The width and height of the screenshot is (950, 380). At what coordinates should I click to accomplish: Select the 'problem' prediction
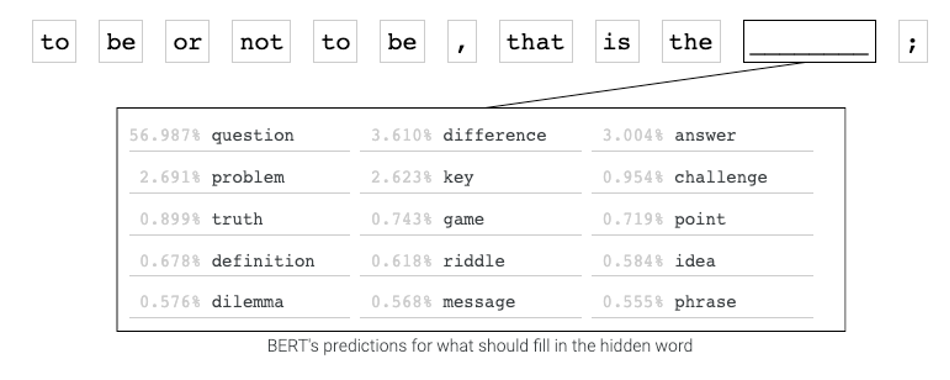click(x=239, y=178)
